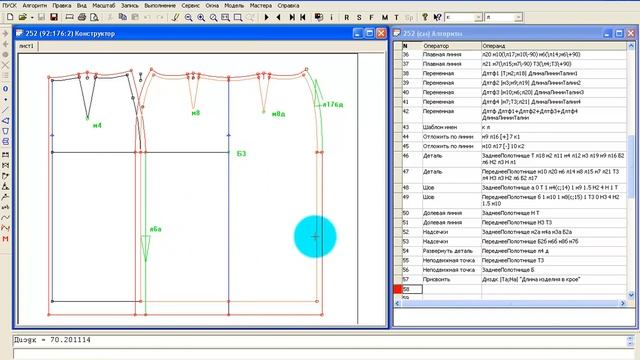Viewport: 640px width, 360px height.
Task: Open the Алгоритм menu
Action: click(35, 6)
